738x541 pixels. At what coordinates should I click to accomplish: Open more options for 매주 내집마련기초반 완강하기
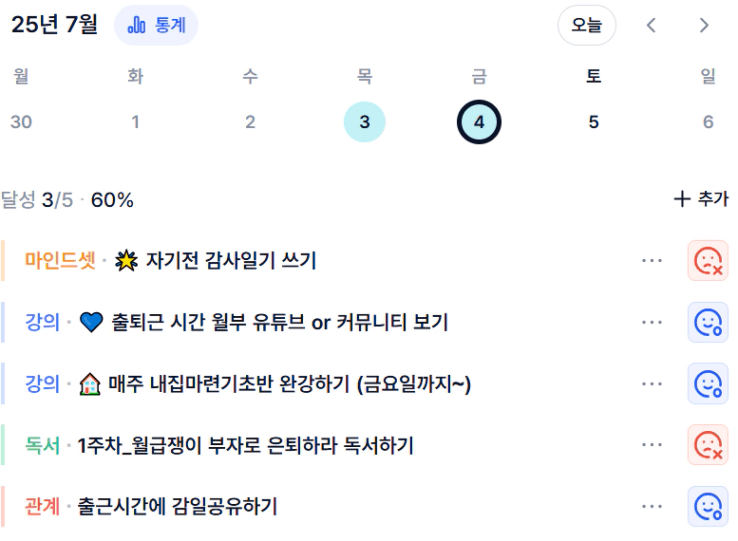[652, 384]
